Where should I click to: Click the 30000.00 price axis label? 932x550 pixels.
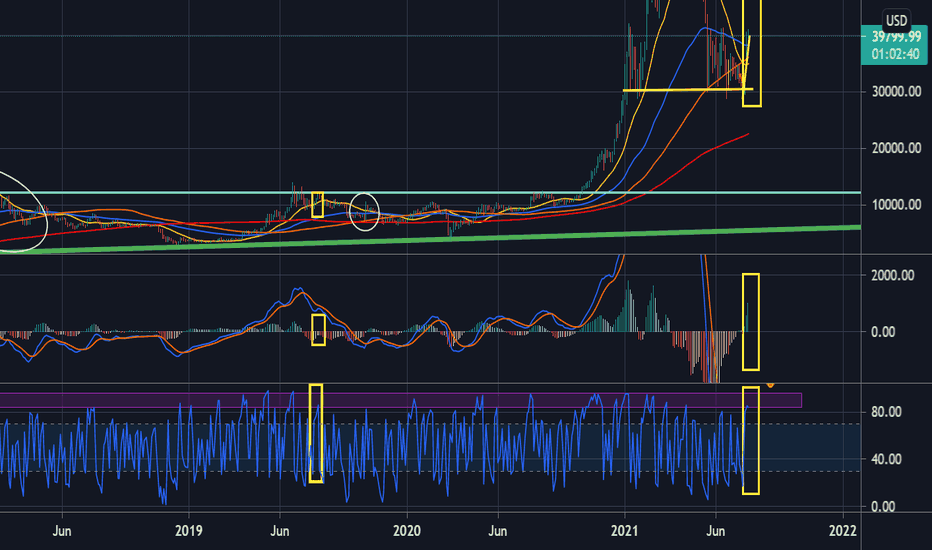896,92
